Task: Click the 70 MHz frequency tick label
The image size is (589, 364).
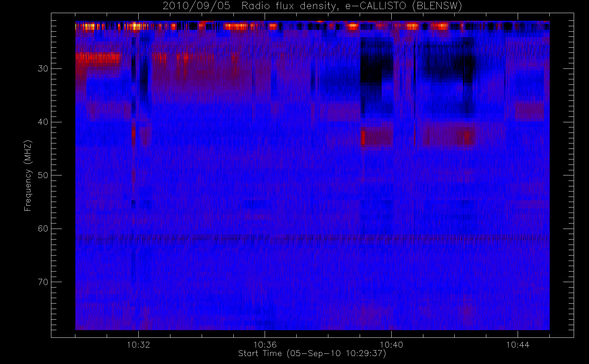Action: pos(43,282)
